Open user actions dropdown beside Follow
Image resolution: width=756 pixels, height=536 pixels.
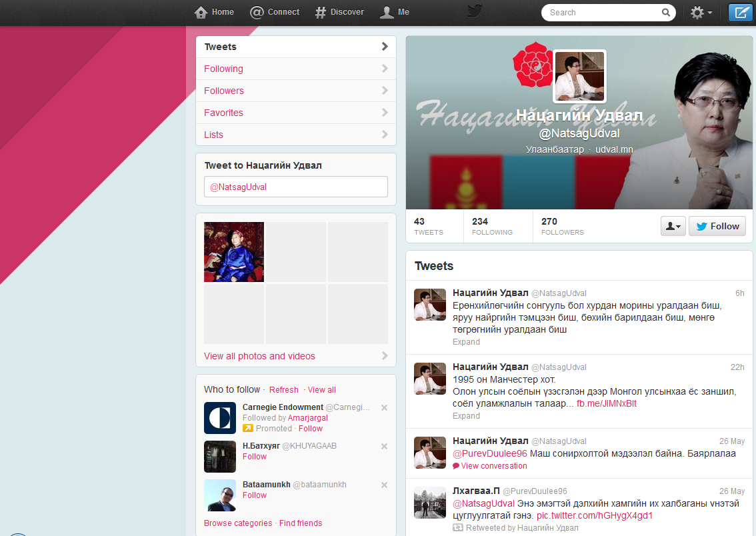pos(673,226)
